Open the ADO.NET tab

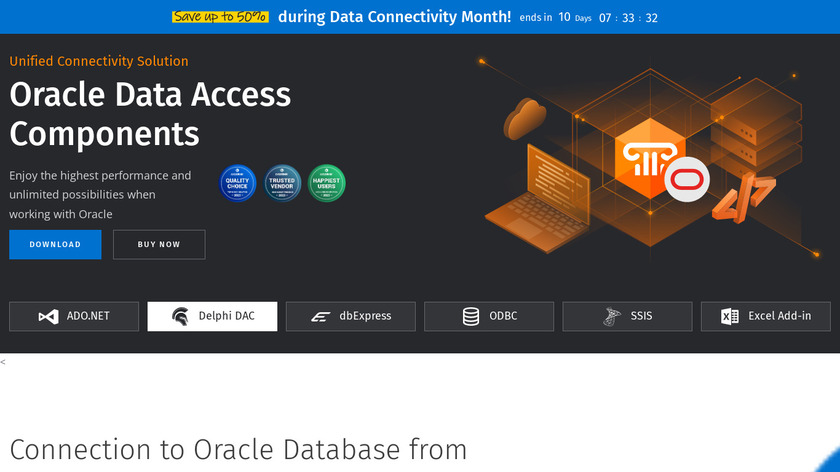point(74,316)
